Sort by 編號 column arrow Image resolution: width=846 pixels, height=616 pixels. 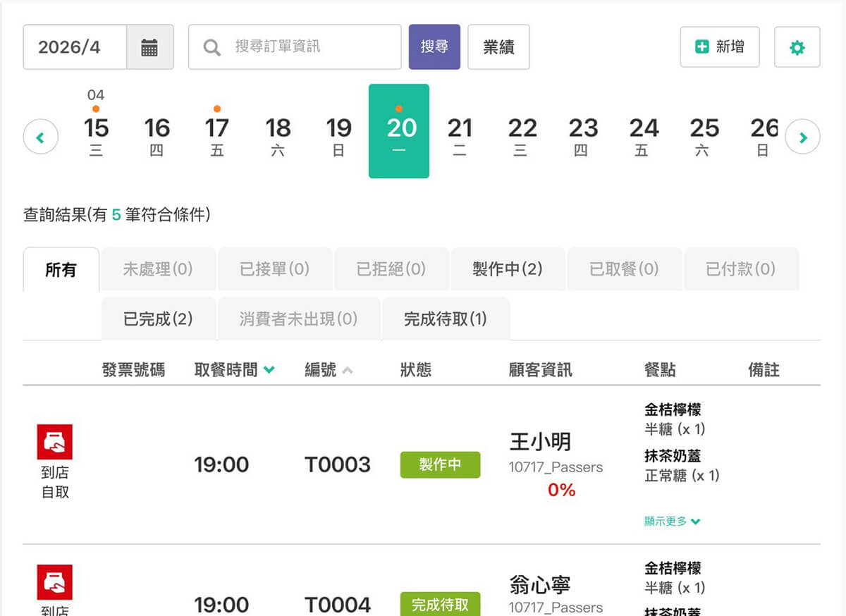pos(348,370)
